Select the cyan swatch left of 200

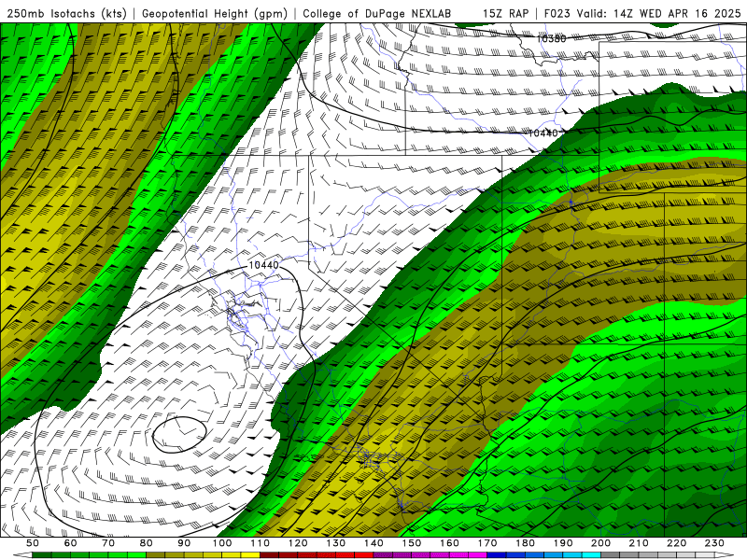591,554
